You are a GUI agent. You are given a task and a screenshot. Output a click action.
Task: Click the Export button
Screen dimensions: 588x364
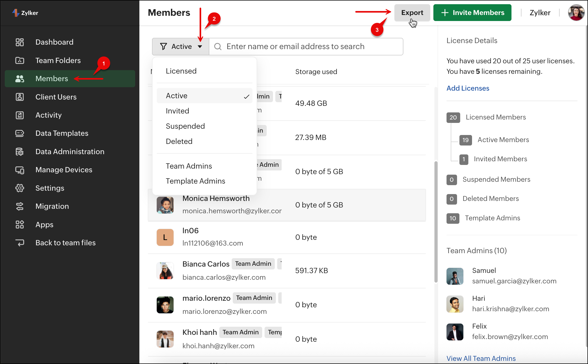click(412, 13)
